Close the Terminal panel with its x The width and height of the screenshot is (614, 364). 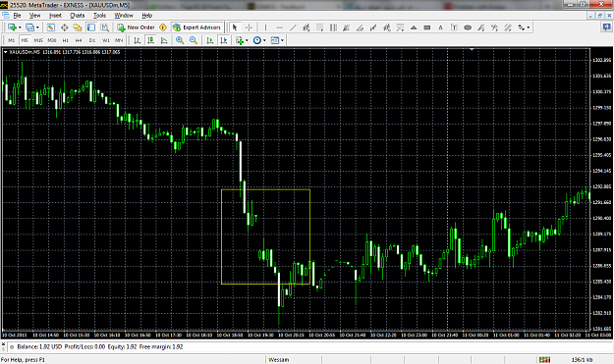tap(3, 344)
